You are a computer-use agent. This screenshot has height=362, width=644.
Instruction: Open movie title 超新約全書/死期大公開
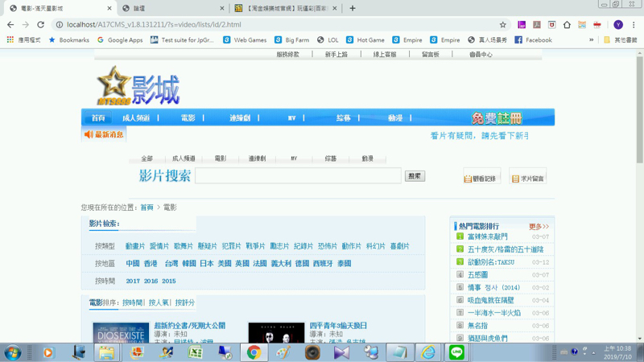190,326
